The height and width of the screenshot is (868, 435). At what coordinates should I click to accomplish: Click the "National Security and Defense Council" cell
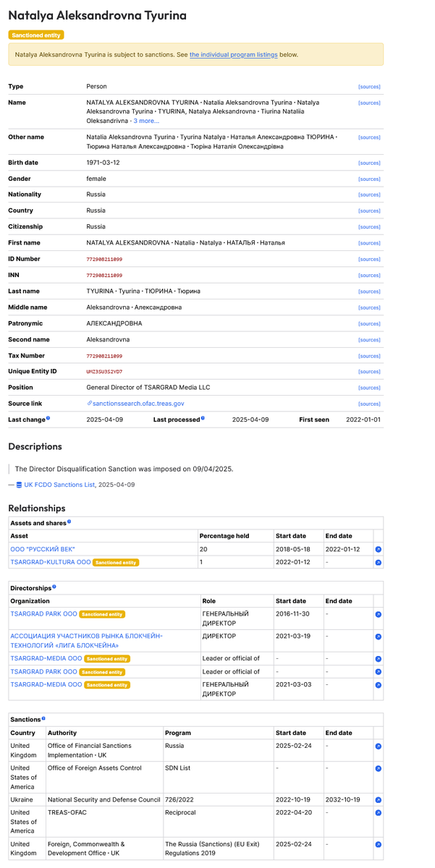(104, 800)
